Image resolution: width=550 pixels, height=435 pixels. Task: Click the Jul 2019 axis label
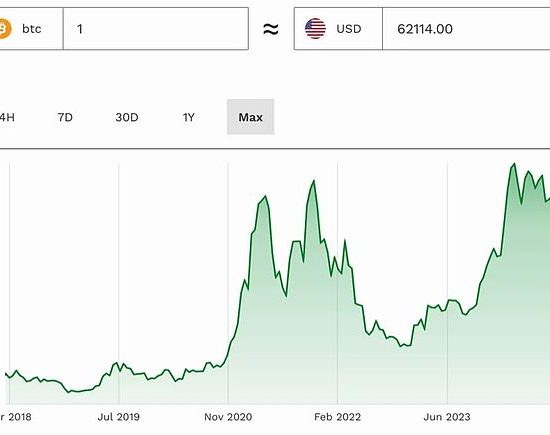click(x=119, y=417)
